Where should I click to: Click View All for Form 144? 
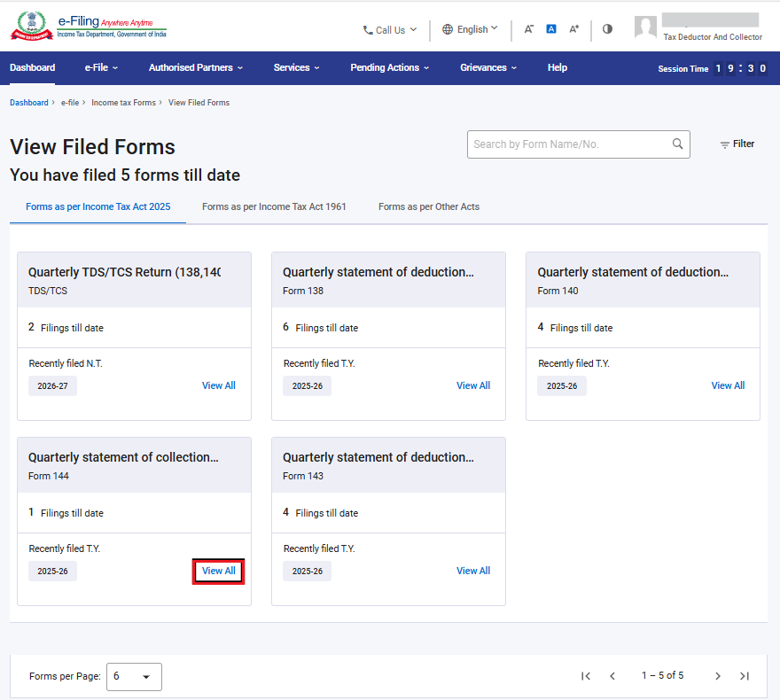[x=218, y=571]
